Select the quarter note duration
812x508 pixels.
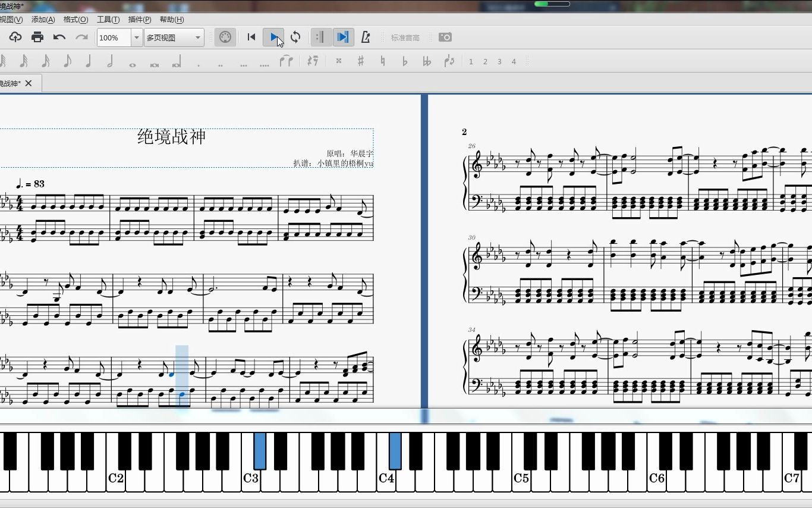(x=89, y=61)
